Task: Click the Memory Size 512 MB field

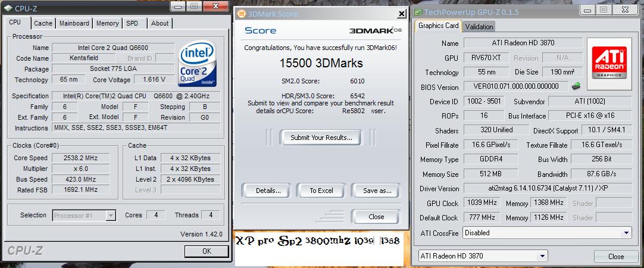Action: click(490, 174)
